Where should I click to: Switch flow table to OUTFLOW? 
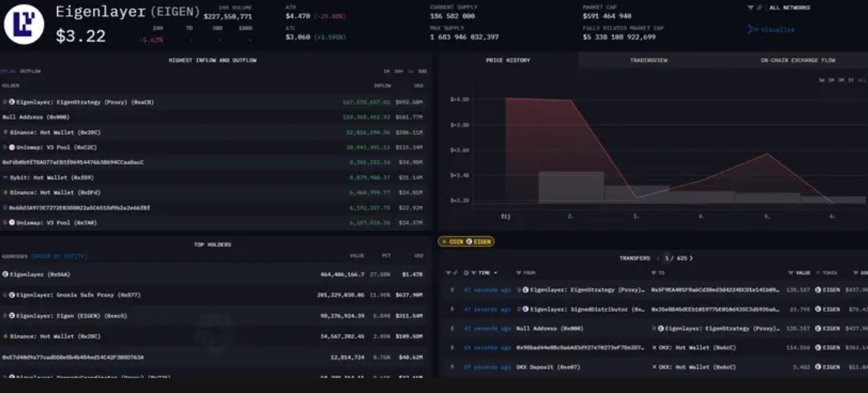point(30,71)
